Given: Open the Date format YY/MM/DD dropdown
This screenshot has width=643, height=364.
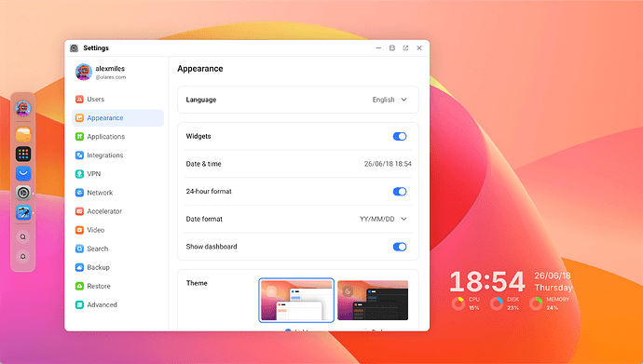Looking at the screenshot, I should [x=383, y=219].
